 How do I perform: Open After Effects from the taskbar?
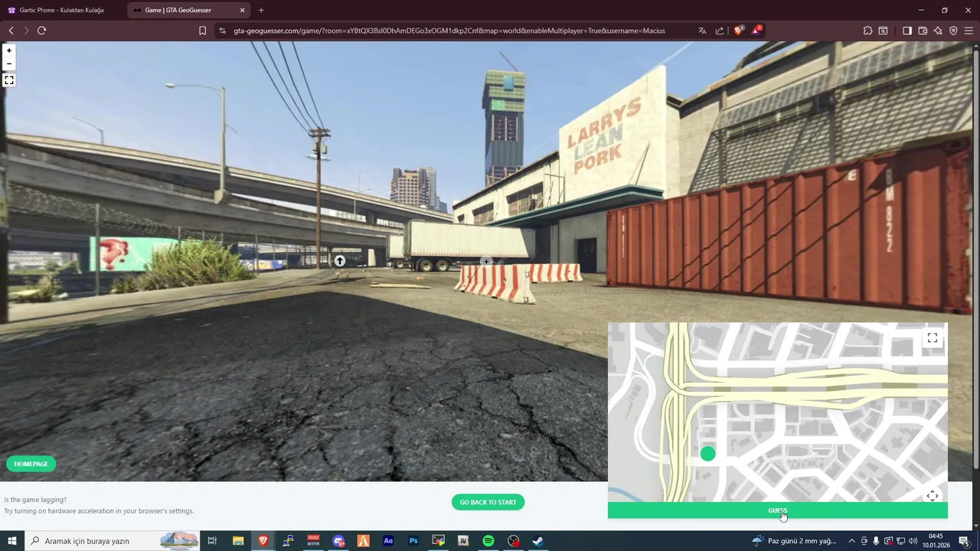point(388,541)
